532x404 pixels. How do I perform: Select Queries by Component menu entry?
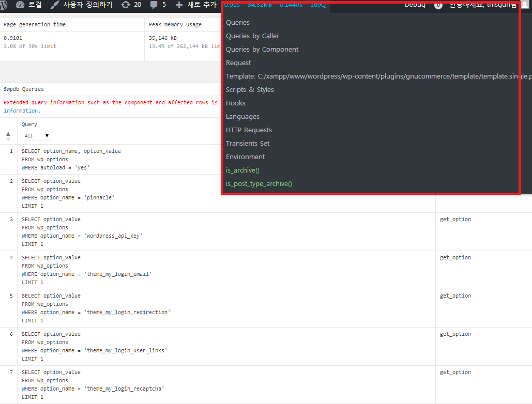click(262, 50)
